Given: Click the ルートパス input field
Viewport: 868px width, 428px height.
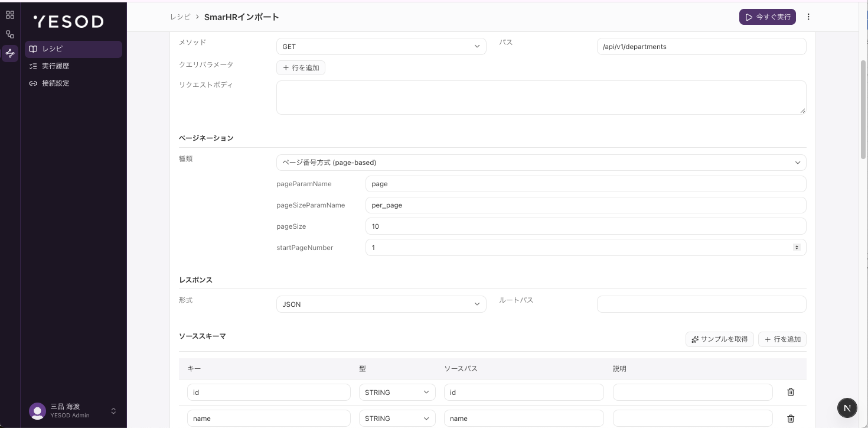Looking at the screenshot, I should coord(701,304).
